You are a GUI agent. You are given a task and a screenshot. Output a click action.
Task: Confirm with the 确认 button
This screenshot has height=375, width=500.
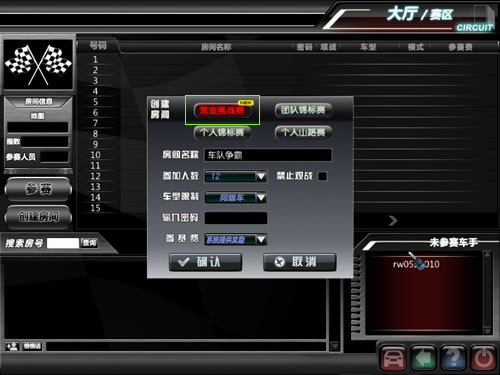pyautogui.click(x=205, y=262)
